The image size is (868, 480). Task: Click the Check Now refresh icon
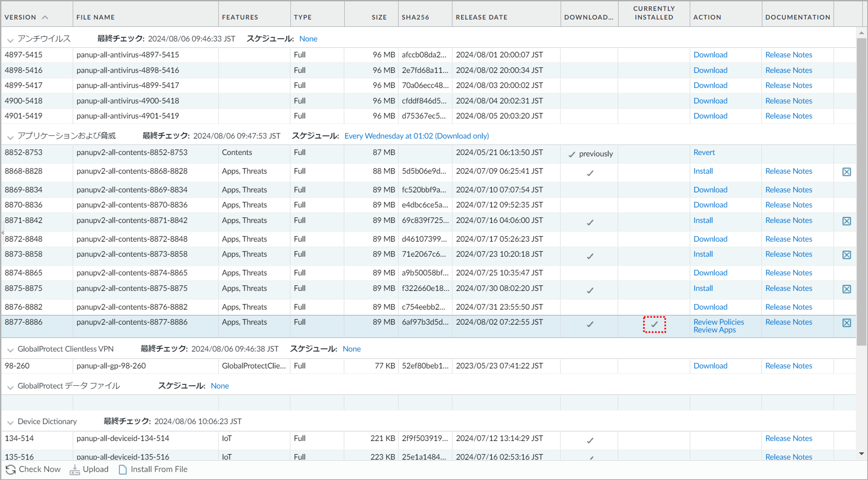11,469
